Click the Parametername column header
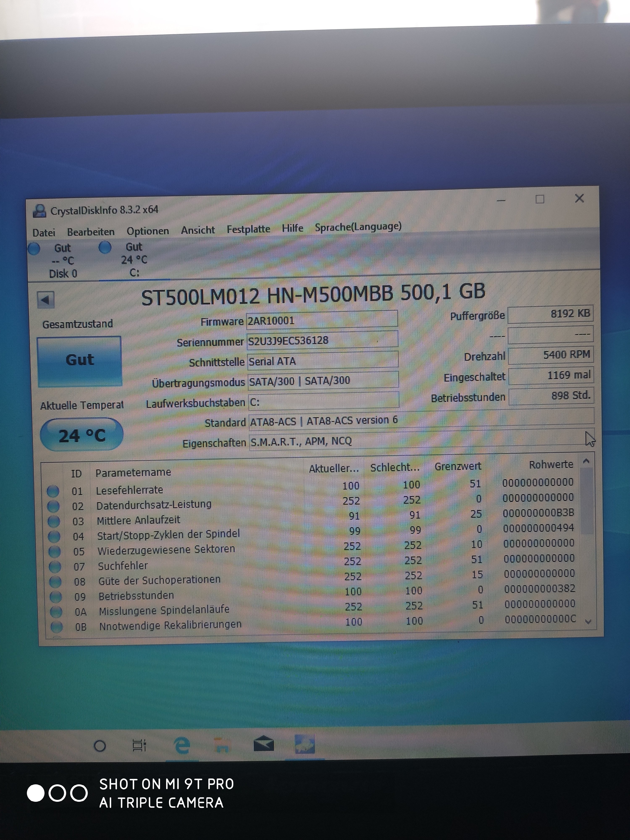This screenshot has width=630, height=840. [133, 472]
